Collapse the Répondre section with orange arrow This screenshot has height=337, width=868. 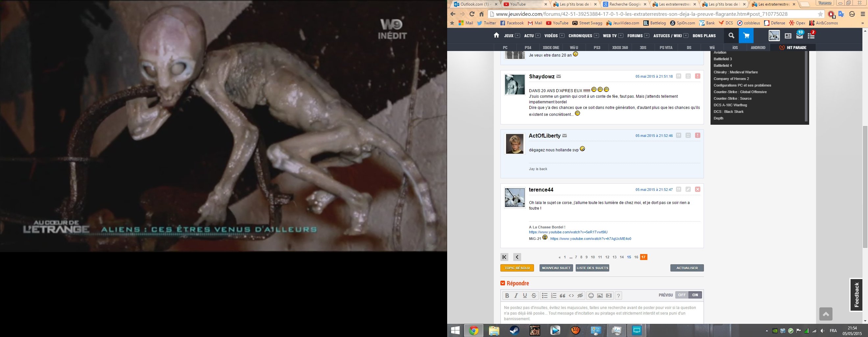[x=503, y=283]
